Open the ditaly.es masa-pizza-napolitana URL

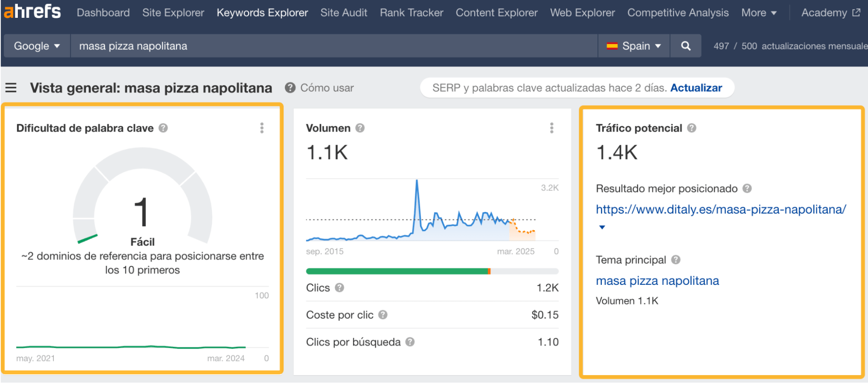(721, 210)
